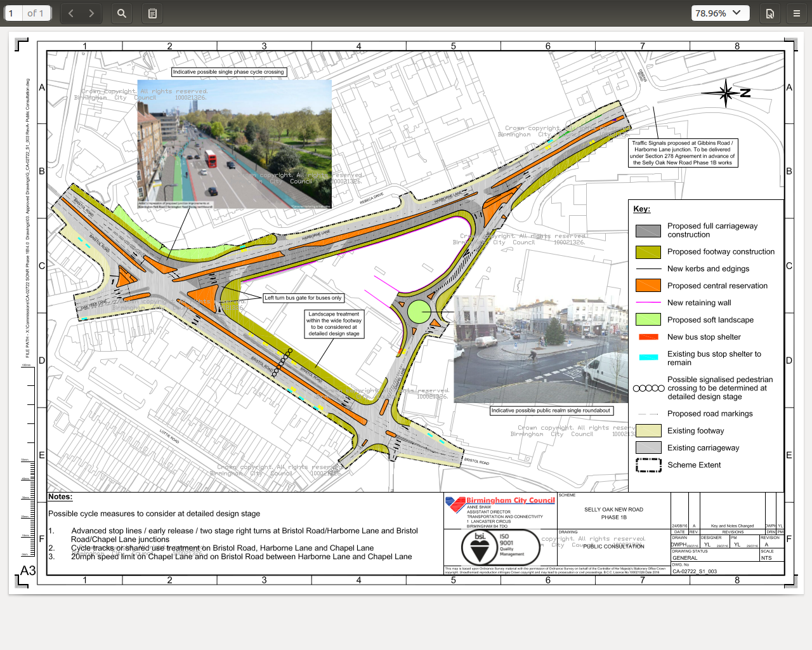
Task: Click the ISO 9001 Quality Management badge
Action: 507,545
